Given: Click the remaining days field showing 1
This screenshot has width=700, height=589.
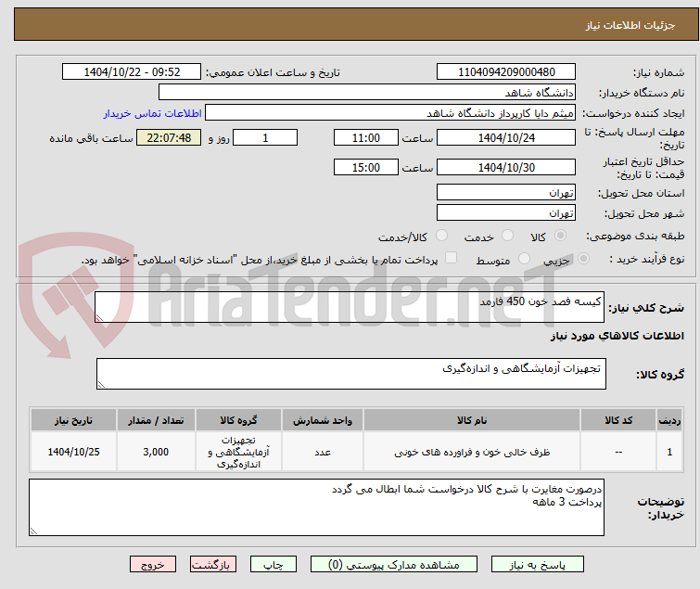Looking at the screenshot, I should click(x=265, y=137).
